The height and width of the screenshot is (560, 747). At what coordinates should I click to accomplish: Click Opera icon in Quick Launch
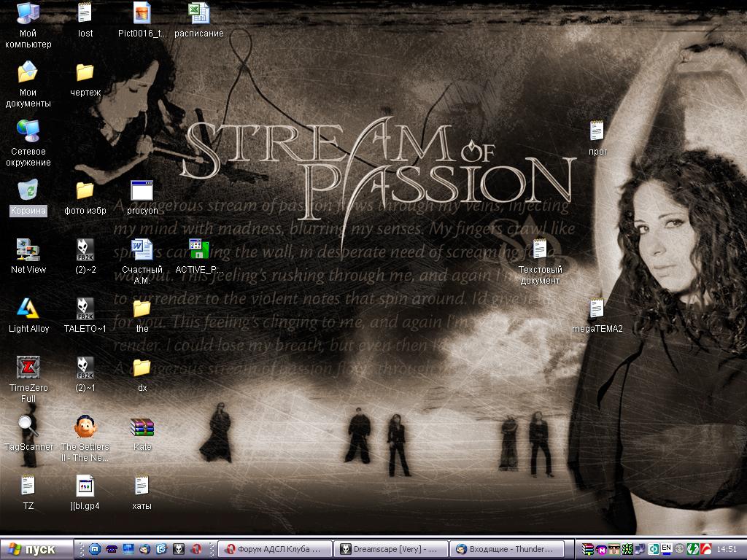(196, 549)
